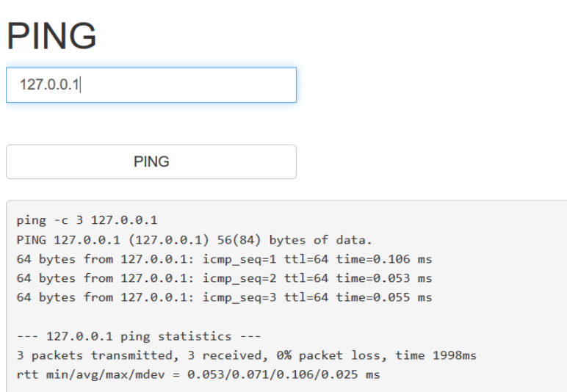Click the '56(84) bytes of data' output line
This screenshot has width=567, height=392.
(x=194, y=240)
